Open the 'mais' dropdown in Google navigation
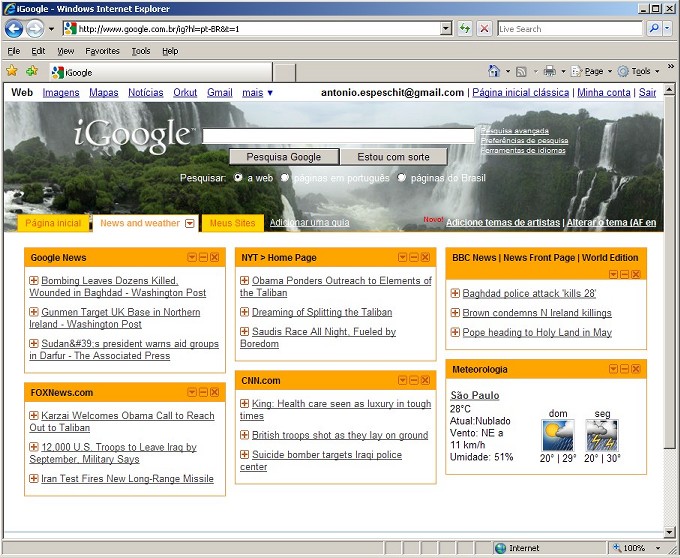Screen dimensions: 680x558 (257, 93)
